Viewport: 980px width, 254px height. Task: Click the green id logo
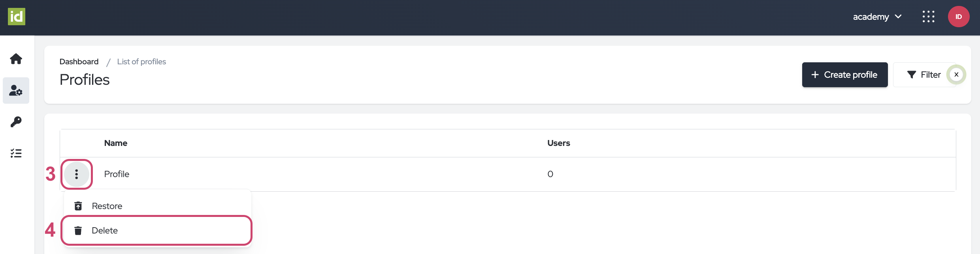coord(17,17)
